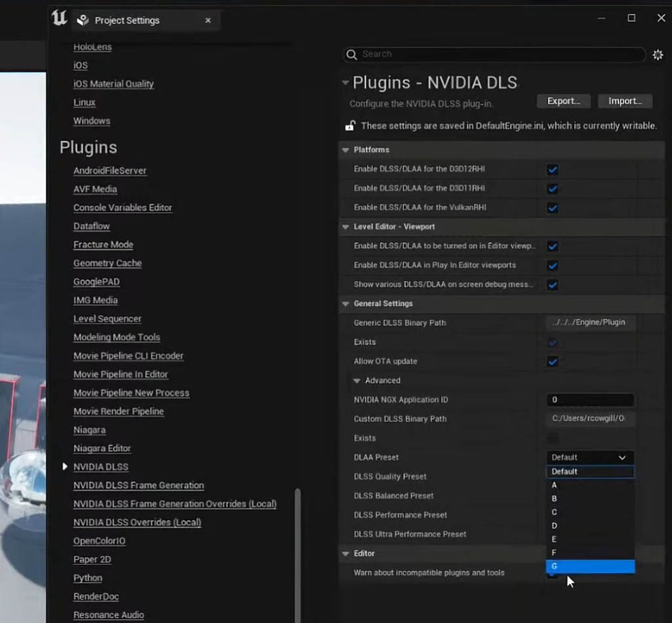
Task: Open Level Sequencer settings
Action: (107, 318)
